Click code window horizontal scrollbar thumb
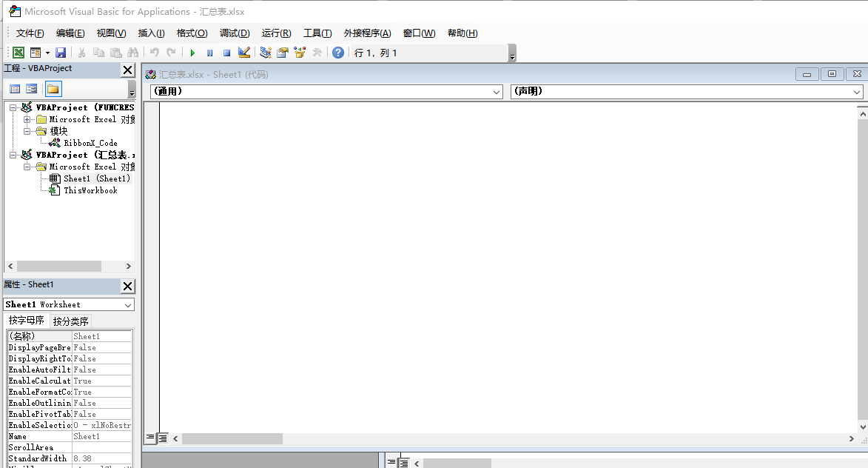Viewport: 868px width, 468px height. [232, 438]
